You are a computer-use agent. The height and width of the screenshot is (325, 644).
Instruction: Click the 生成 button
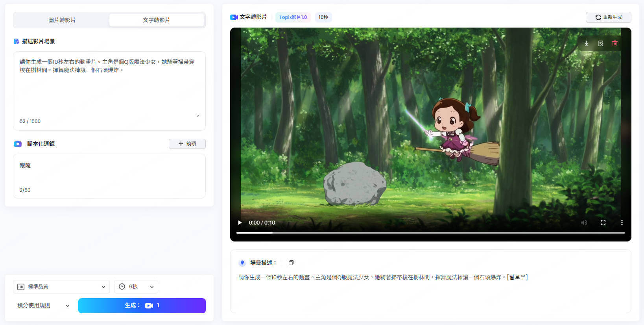pos(142,306)
